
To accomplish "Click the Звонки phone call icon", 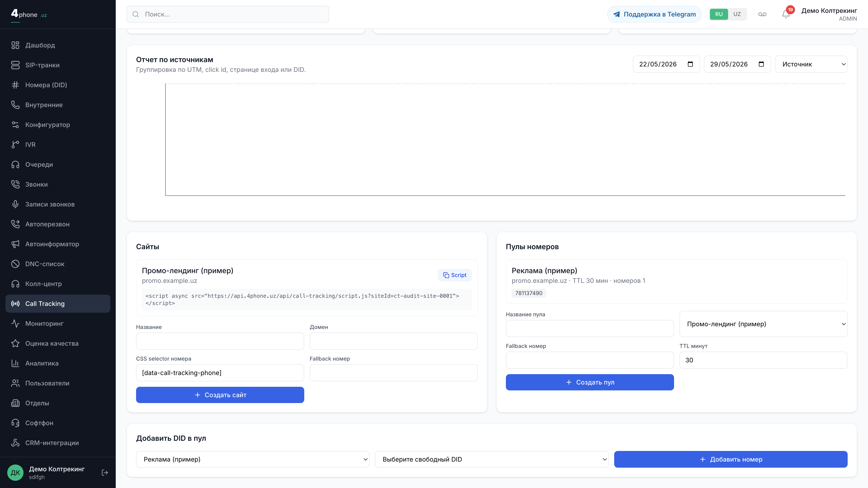I will [15, 184].
